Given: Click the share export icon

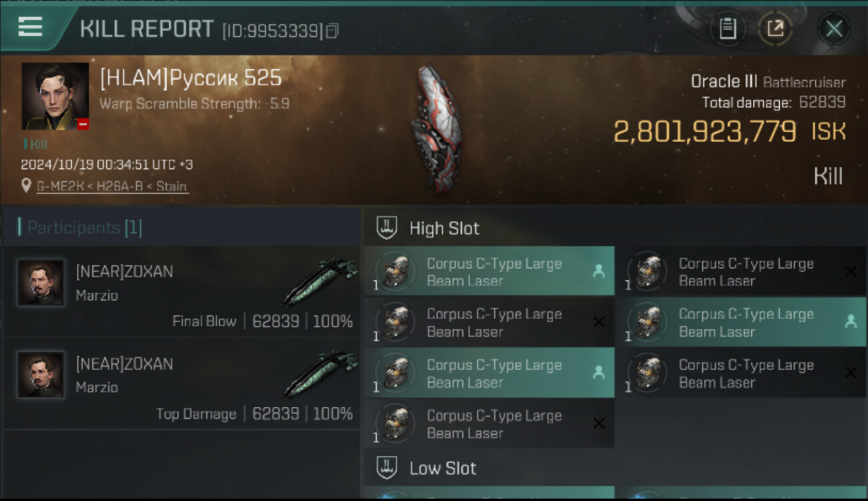Looking at the screenshot, I should pyautogui.click(x=775, y=29).
